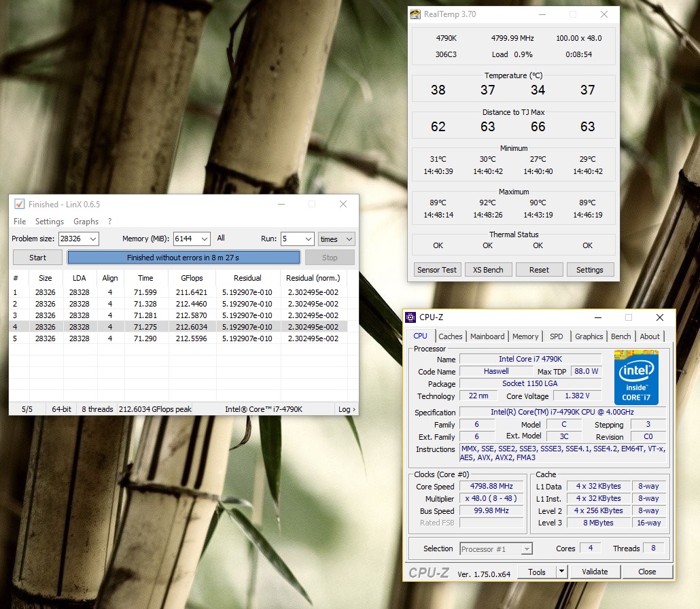The image size is (700, 609).
Task: Click the Reset button in RealTemp
Action: 539,270
